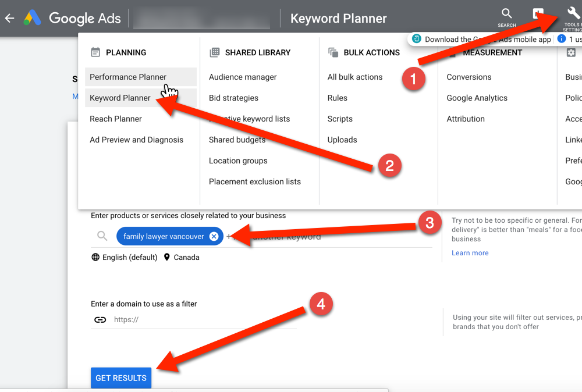The width and height of the screenshot is (582, 392).
Task: Open Audience manager
Action: tap(243, 77)
